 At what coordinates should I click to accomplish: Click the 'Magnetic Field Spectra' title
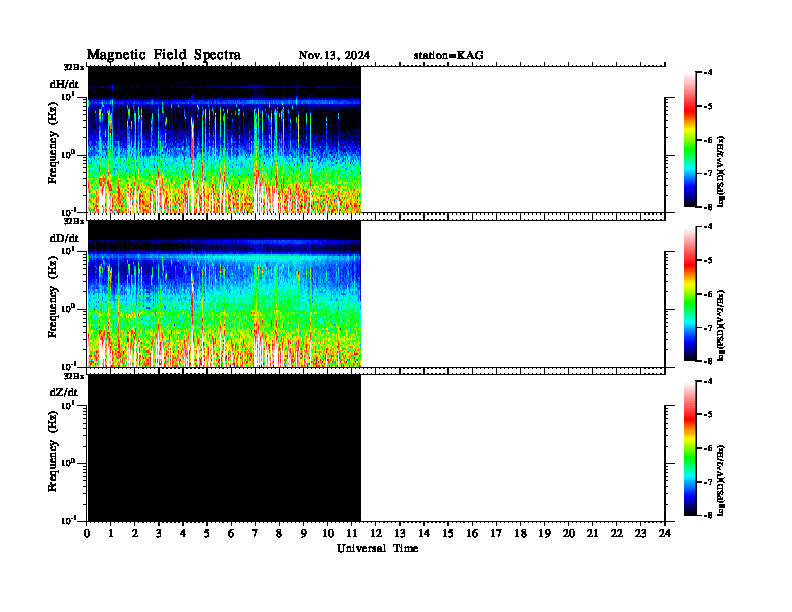tap(164, 55)
